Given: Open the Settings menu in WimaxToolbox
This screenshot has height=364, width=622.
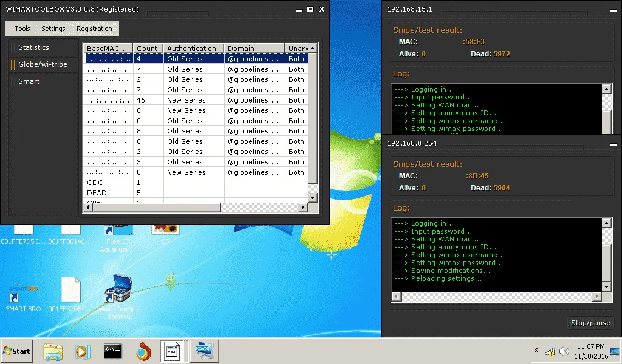Looking at the screenshot, I should click(x=53, y=29).
